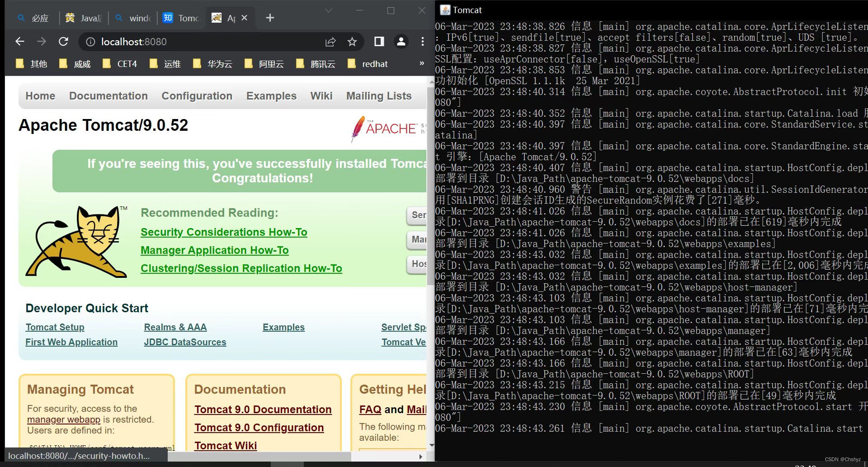The image size is (868, 467).
Task: Open the Tomcat Setup link
Action: [x=55, y=327]
